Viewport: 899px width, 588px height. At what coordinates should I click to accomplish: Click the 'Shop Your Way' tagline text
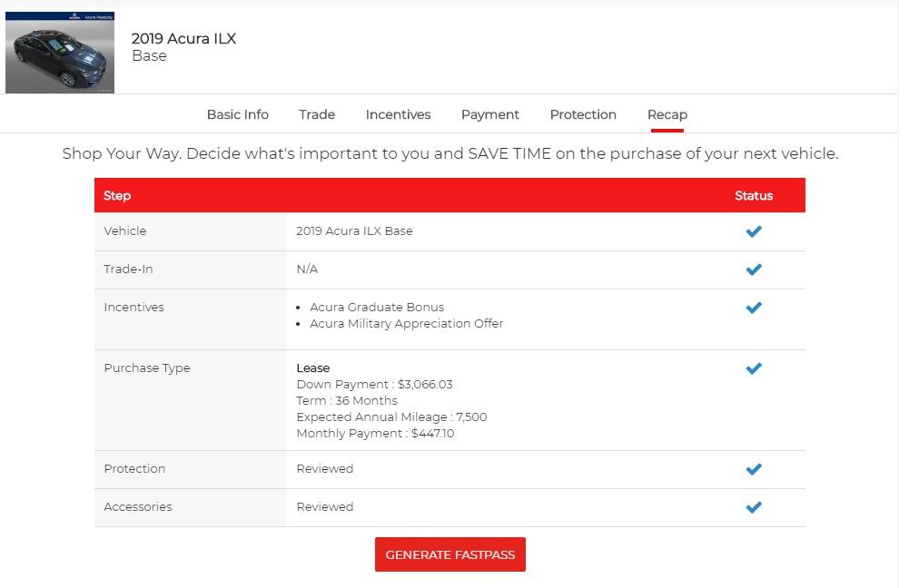450,153
